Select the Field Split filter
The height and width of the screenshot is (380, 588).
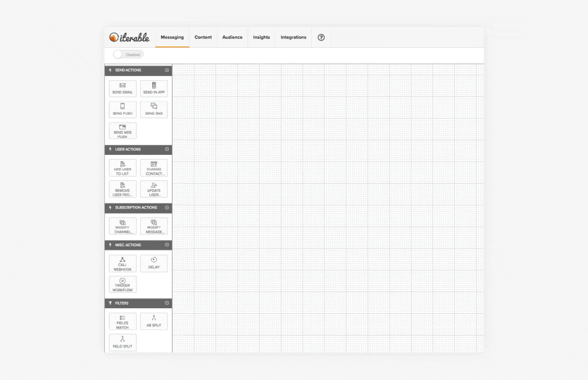pos(123,343)
